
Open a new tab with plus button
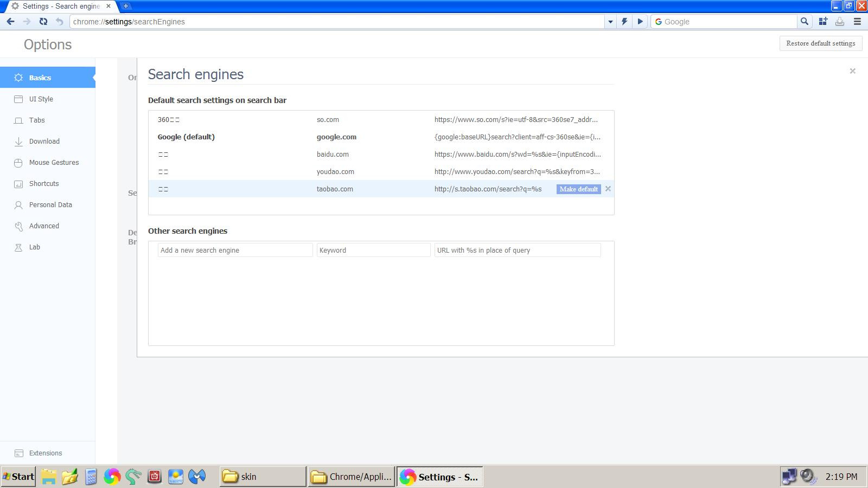[x=126, y=6]
